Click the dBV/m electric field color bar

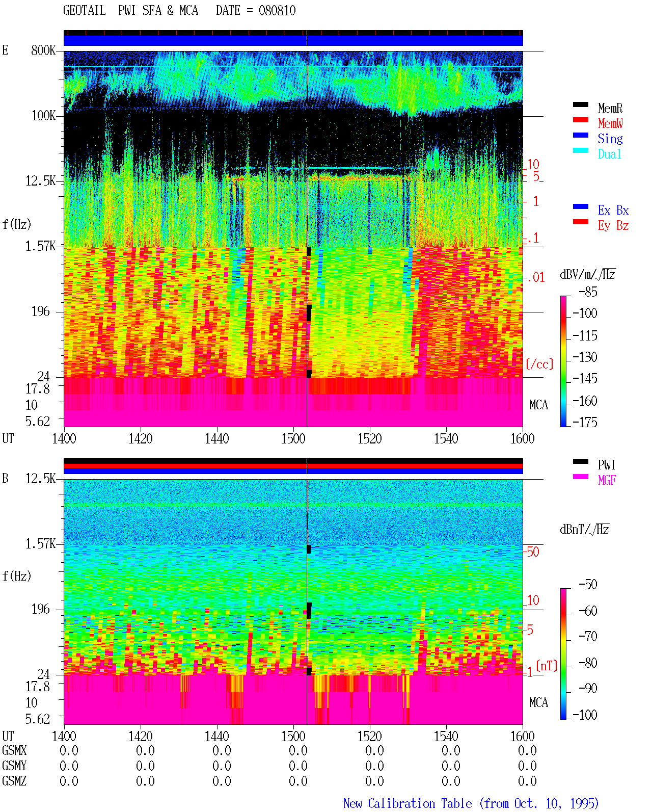(563, 361)
